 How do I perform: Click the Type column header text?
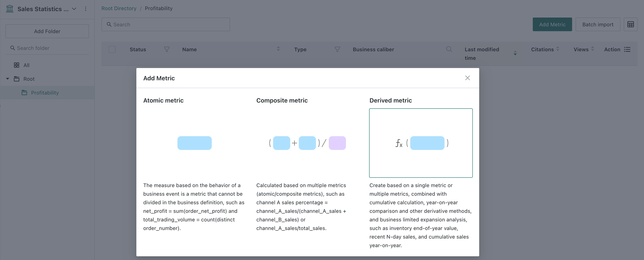[300, 50]
